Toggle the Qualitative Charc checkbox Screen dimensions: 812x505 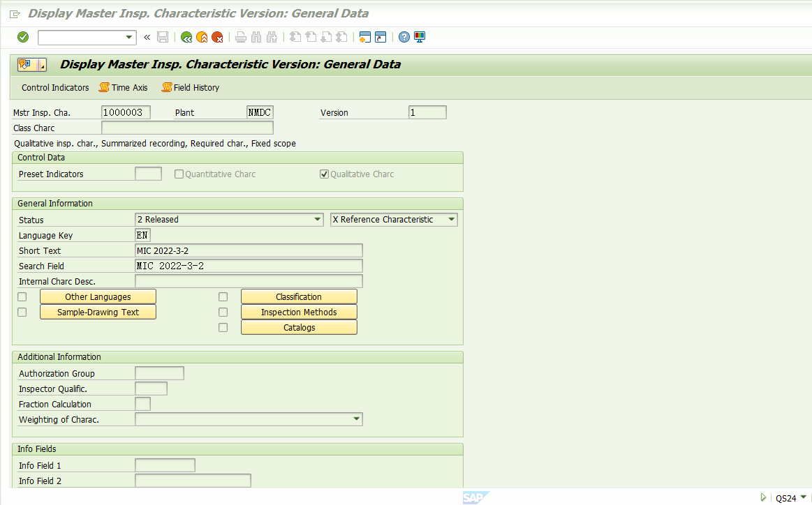click(324, 174)
